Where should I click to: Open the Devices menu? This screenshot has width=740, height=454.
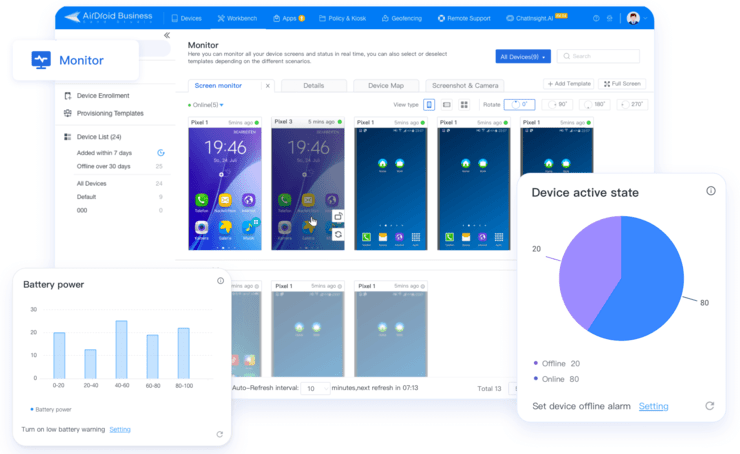186,18
